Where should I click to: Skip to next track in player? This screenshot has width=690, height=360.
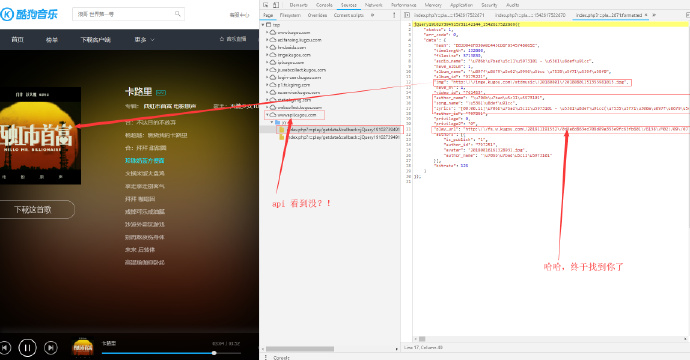pos(51,348)
